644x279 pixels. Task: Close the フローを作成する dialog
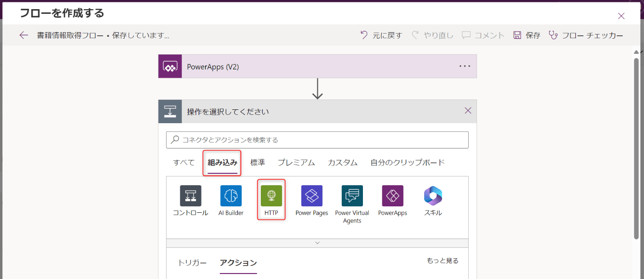(621, 16)
